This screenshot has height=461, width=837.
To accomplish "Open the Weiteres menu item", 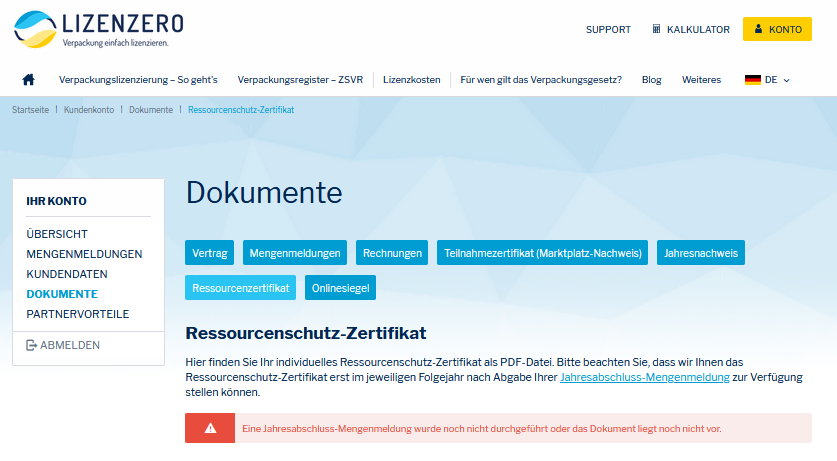I will [701, 80].
